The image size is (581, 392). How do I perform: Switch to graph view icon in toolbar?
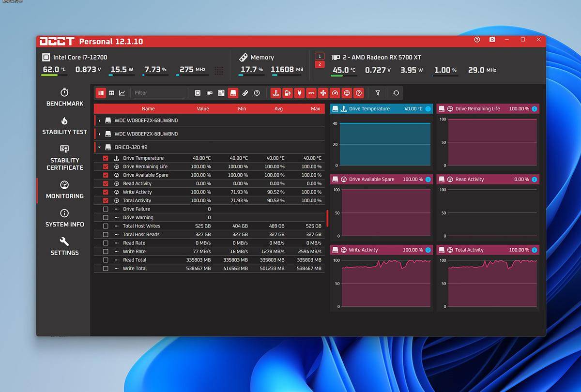(122, 93)
